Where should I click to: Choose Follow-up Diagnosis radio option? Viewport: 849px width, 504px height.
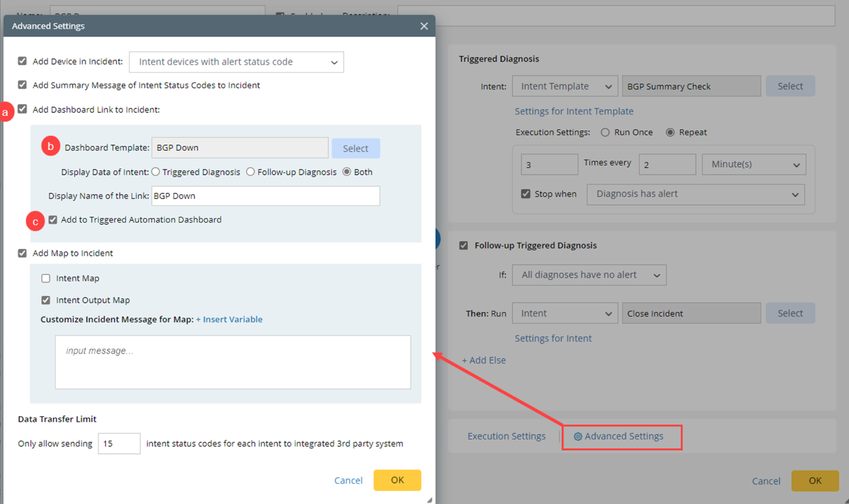click(x=250, y=172)
